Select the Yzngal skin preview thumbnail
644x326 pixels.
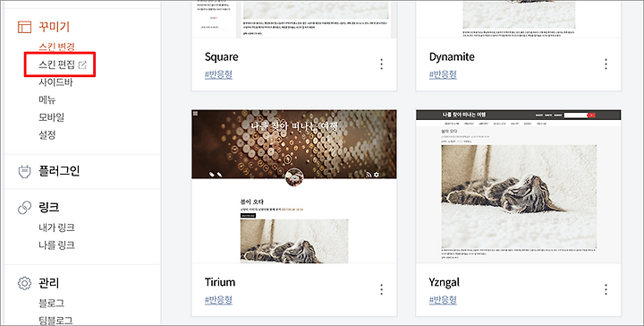pos(518,186)
